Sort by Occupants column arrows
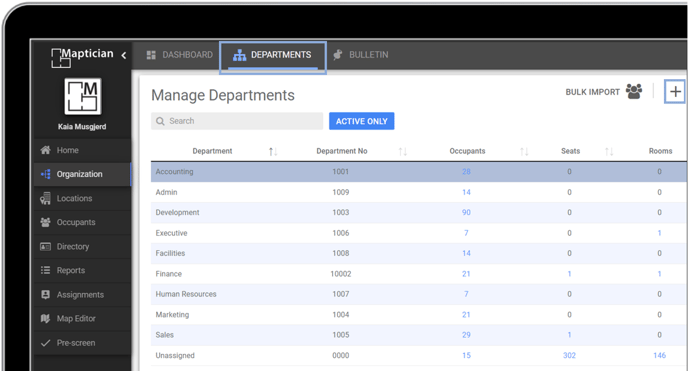The image size is (688, 371). (x=524, y=151)
